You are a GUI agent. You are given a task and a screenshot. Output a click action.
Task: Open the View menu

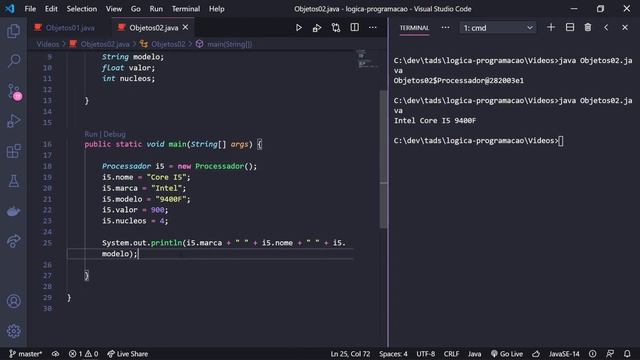click(x=114, y=9)
